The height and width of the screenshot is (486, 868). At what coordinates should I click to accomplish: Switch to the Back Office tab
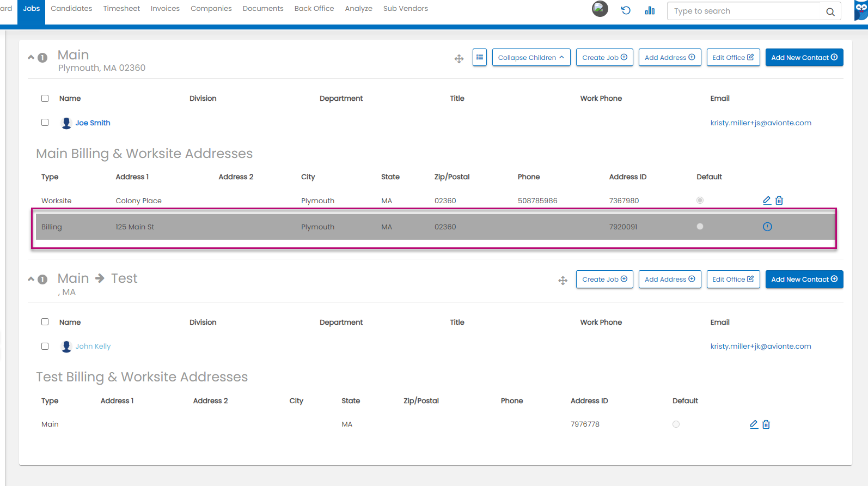pyautogui.click(x=314, y=9)
